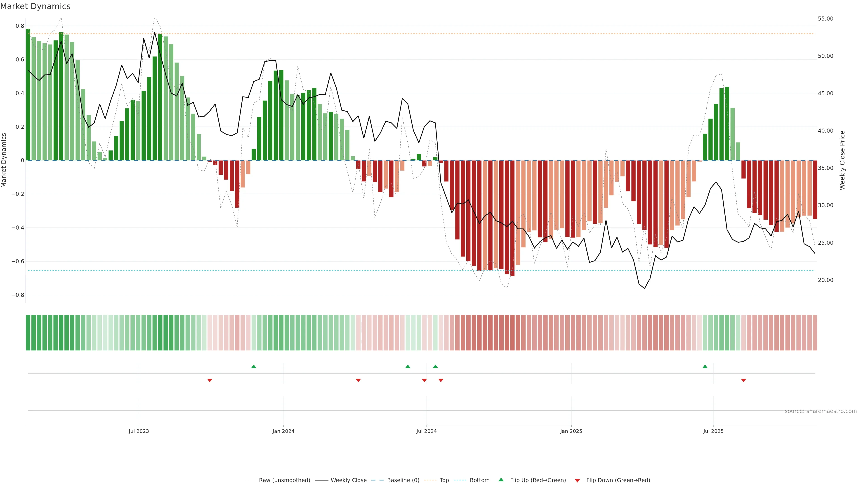Image resolution: width=868 pixels, height=488 pixels.
Task: Click the last red flip-down triangle marker
Action: coord(743,380)
